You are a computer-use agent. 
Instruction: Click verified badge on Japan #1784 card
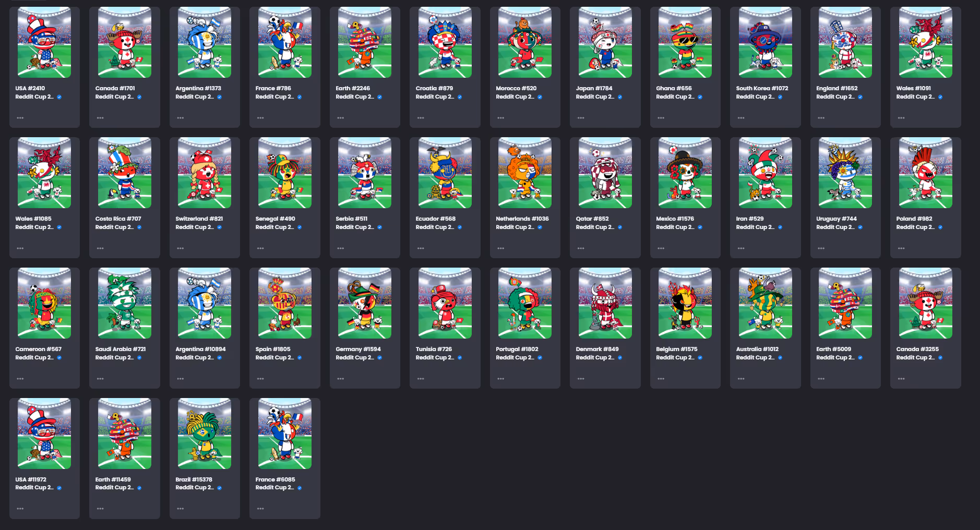click(620, 97)
